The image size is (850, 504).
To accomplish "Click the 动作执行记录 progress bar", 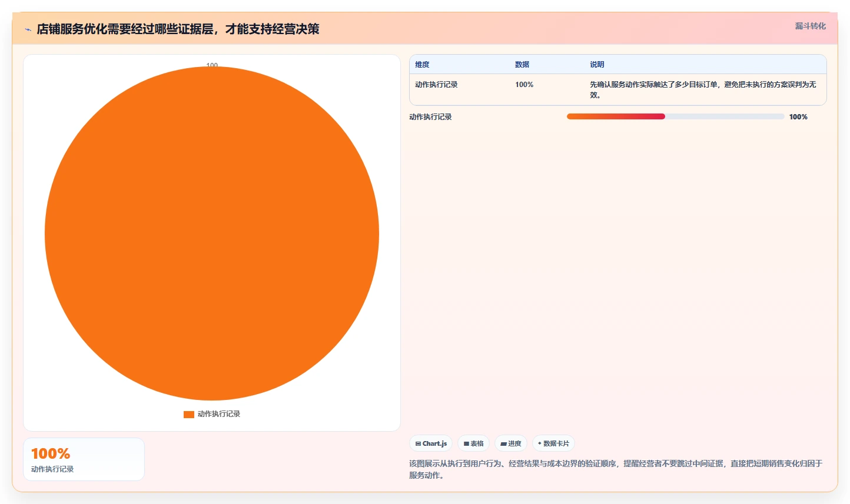I will 675,116.
